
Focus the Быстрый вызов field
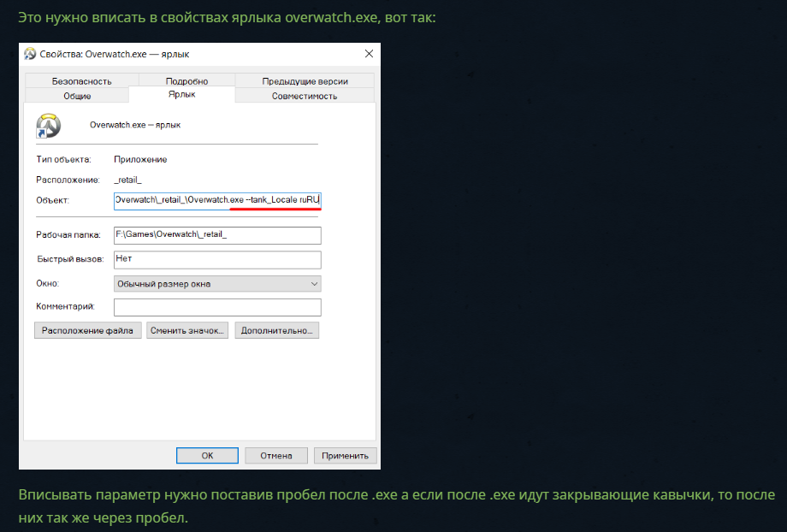pos(217,259)
